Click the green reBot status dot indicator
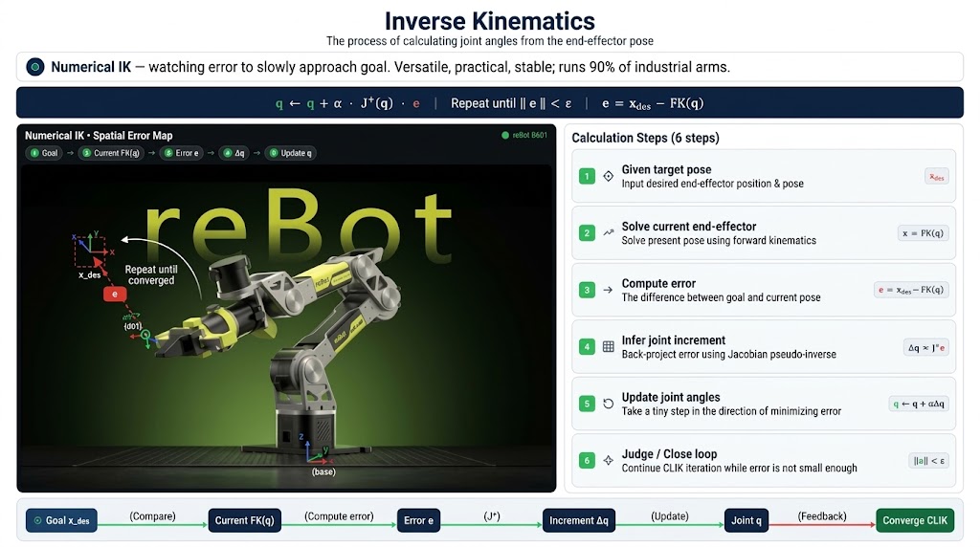Image resolution: width=980 pixels, height=547 pixels. 505,135
